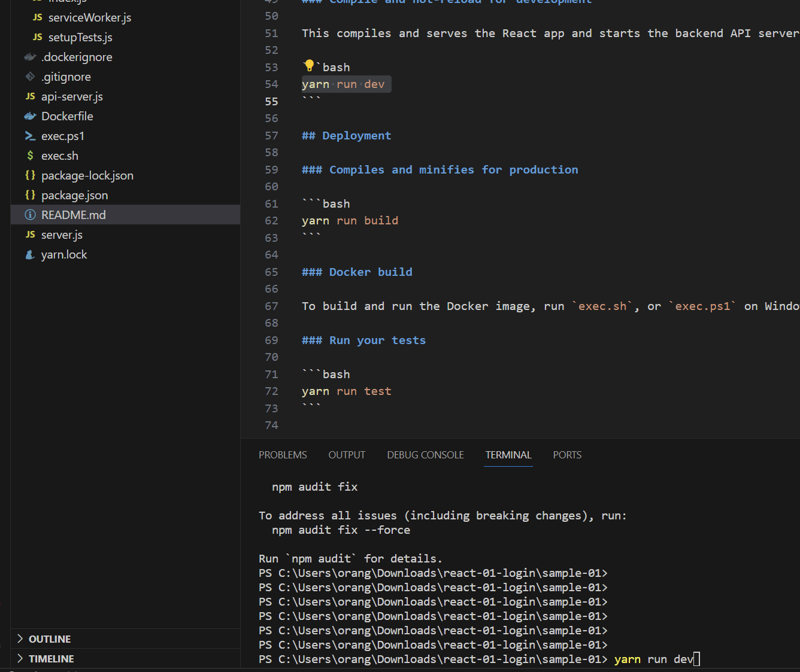The height and width of the screenshot is (672, 800).
Task: Switch to the PROBLEMS tab
Action: [x=283, y=455]
